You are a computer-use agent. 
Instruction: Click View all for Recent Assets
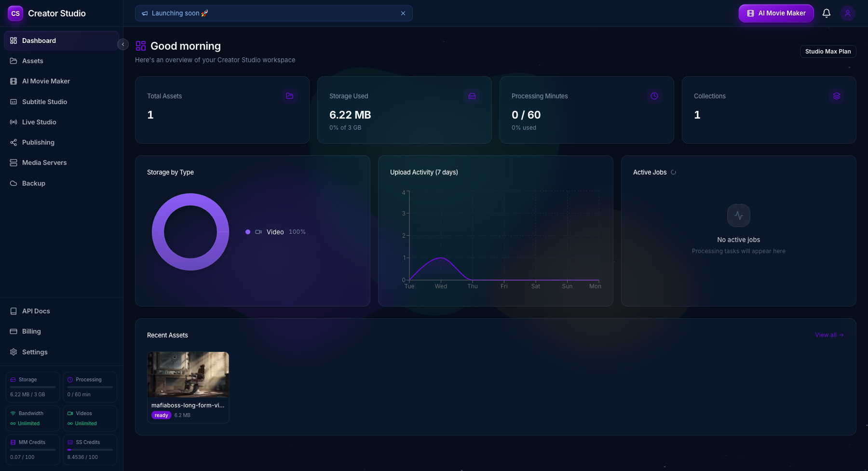click(829, 335)
